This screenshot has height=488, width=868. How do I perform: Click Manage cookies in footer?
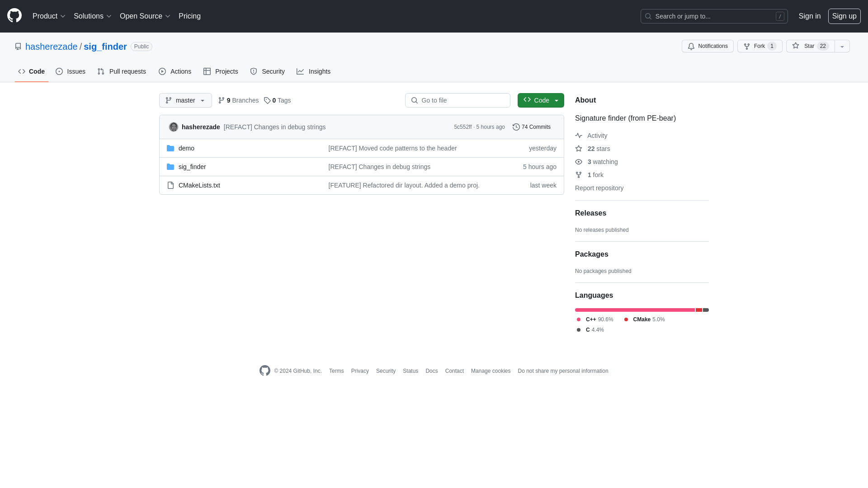(491, 371)
